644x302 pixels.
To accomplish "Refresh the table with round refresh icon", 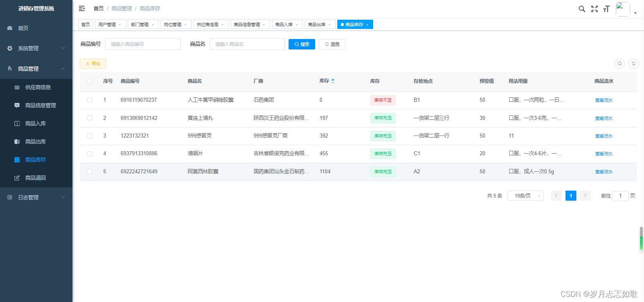I will [634, 64].
